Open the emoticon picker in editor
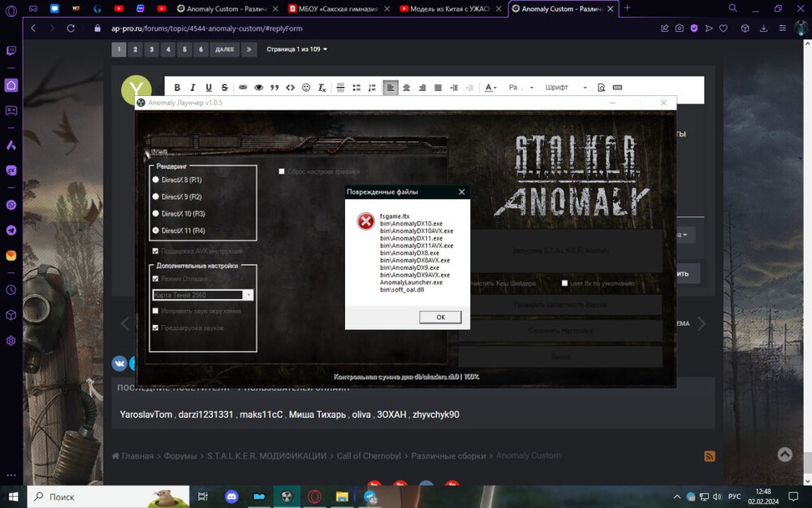The height and width of the screenshot is (508, 812). (x=306, y=88)
